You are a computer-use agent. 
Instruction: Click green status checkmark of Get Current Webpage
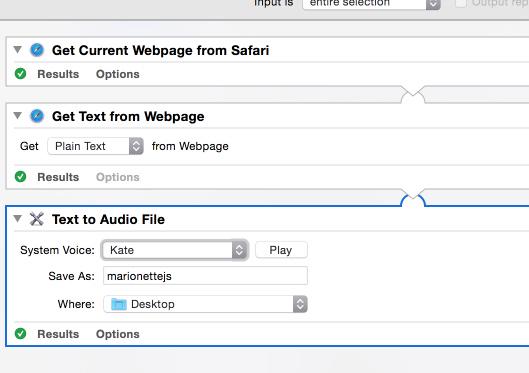21,74
